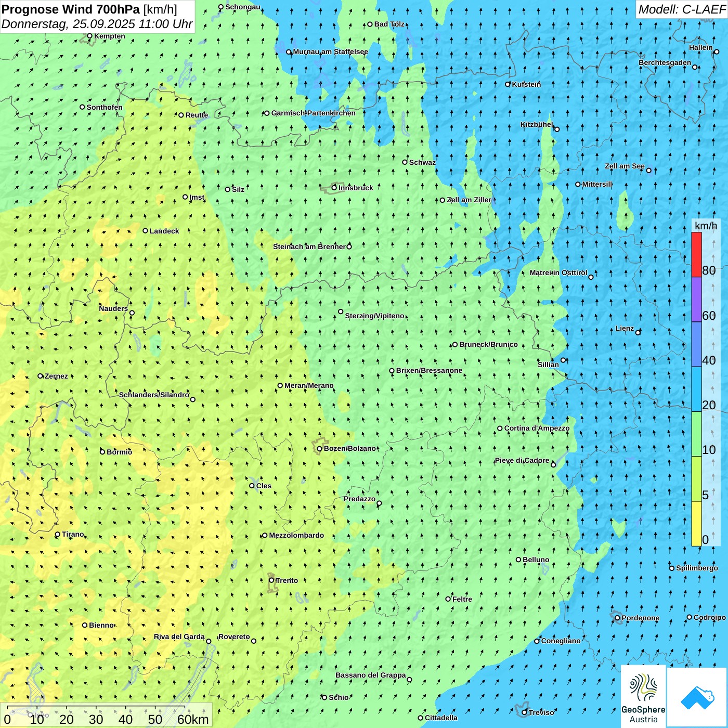The height and width of the screenshot is (728, 728).
Task: Click the Bormio location marker
Action: [x=102, y=452]
